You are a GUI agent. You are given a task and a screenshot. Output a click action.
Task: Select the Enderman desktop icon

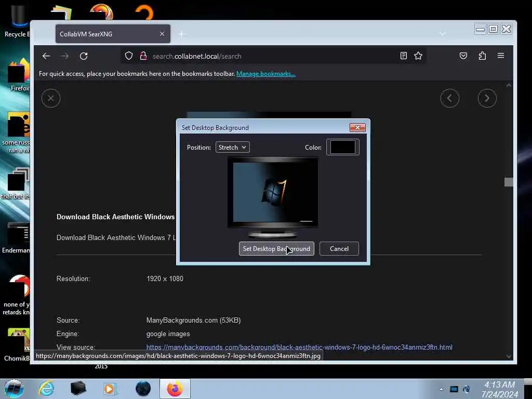tap(16, 238)
